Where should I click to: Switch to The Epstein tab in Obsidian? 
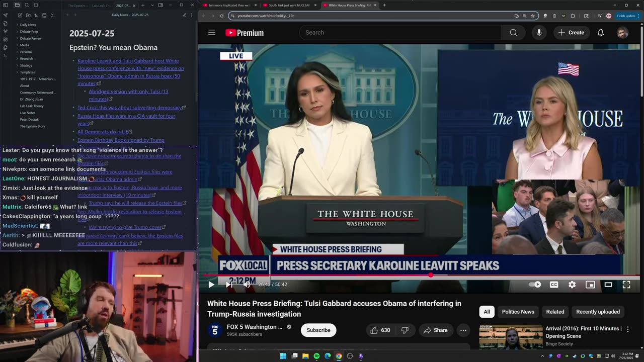point(77,6)
